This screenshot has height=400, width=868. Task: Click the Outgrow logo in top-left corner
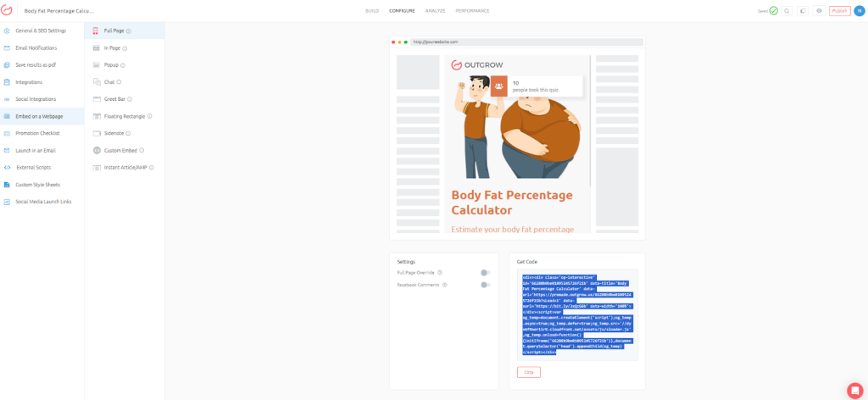click(8, 10)
